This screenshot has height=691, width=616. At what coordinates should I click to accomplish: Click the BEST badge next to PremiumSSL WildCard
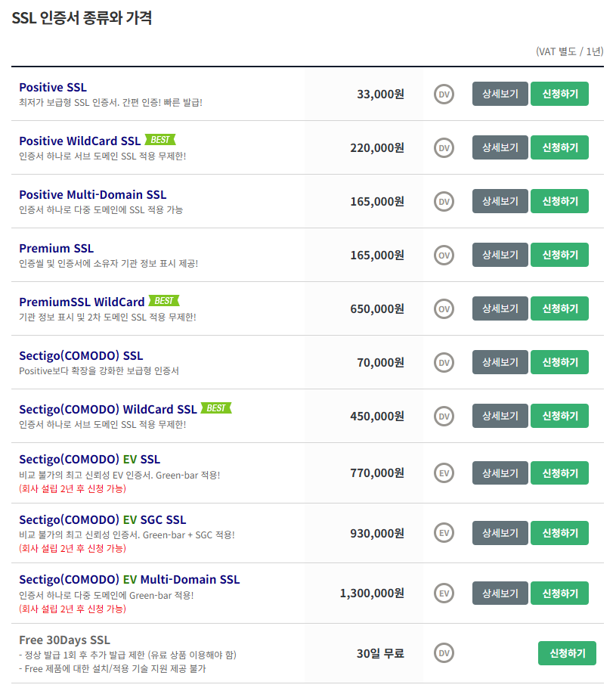click(164, 301)
